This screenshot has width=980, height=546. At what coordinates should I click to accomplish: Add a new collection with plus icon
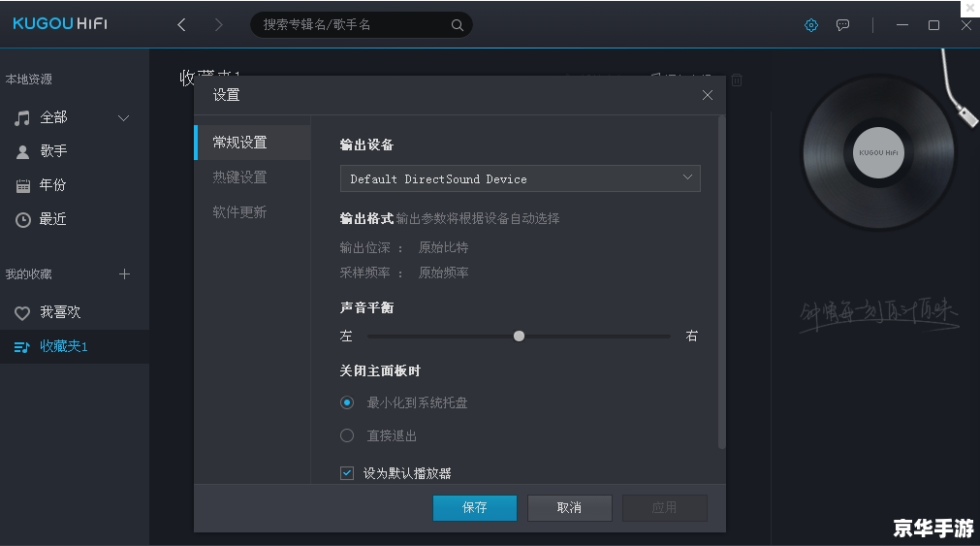[x=124, y=273]
